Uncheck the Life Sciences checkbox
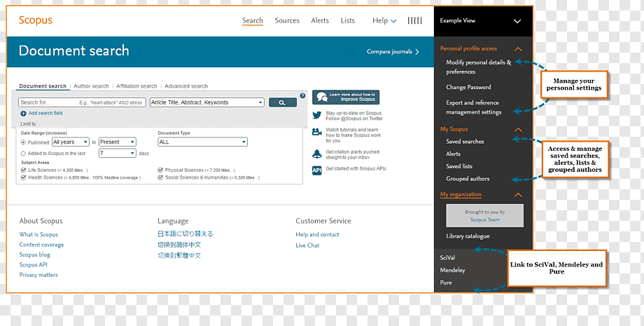644x326 pixels. point(23,170)
